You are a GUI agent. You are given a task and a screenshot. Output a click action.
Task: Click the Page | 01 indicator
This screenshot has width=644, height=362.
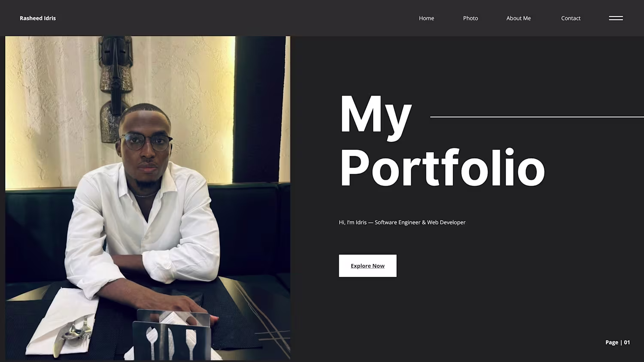click(617, 342)
